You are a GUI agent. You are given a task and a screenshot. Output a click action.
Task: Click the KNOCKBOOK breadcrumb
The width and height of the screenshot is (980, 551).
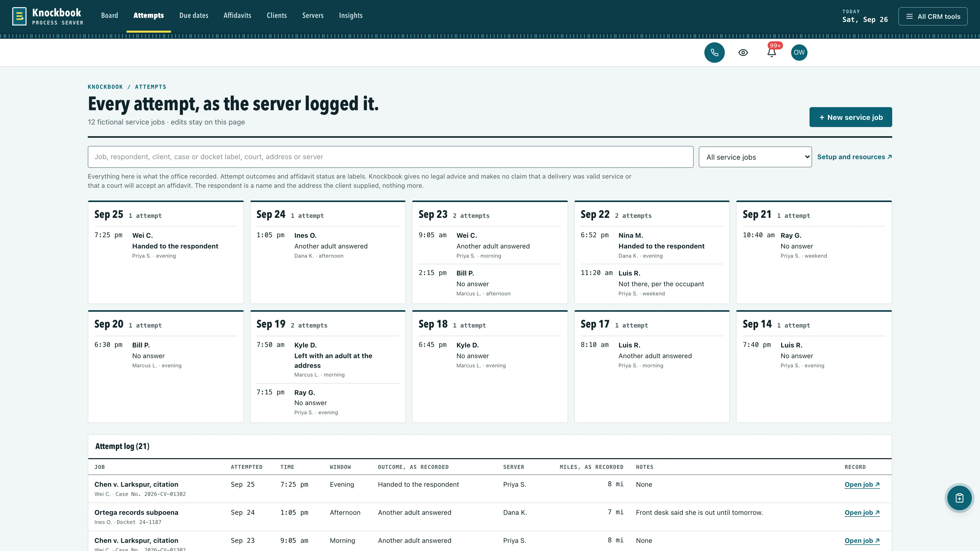105,87
